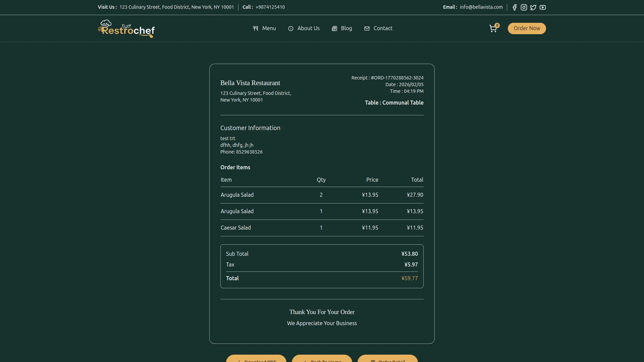Navigate to the Blog page
This screenshot has height=362, width=644.
(x=346, y=28)
